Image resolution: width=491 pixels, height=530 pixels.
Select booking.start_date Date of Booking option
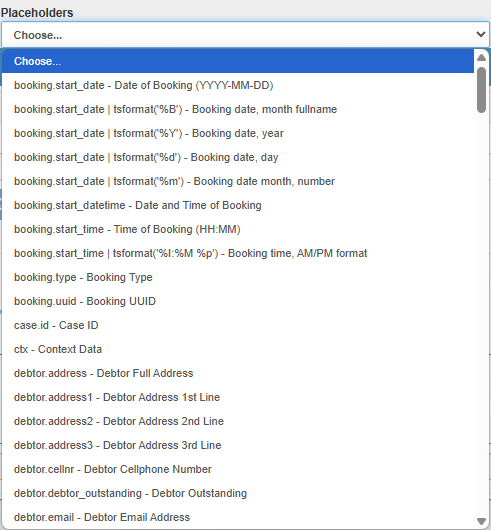[x=238, y=85]
